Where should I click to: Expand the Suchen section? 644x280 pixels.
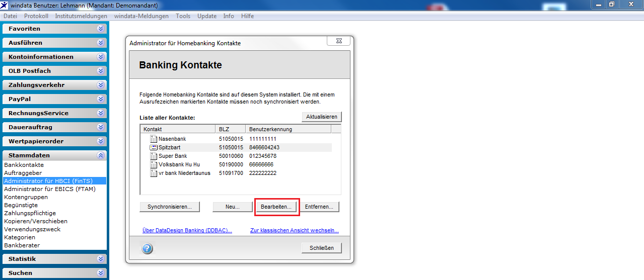[x=101, y=273]
